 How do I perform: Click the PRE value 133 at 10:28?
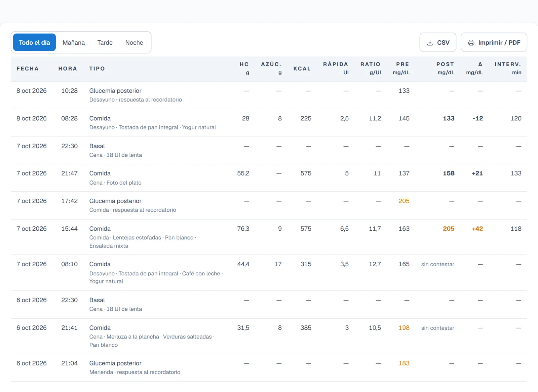pos(404,91)
